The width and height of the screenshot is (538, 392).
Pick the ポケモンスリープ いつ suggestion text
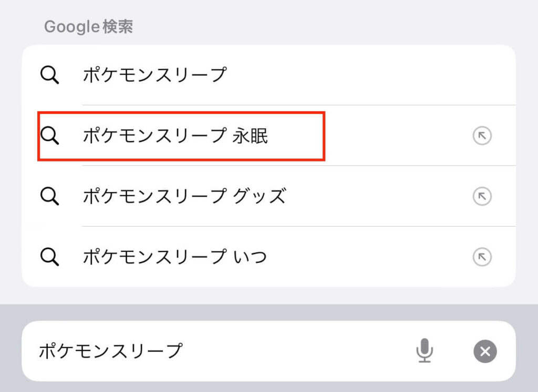coord(174,257)
